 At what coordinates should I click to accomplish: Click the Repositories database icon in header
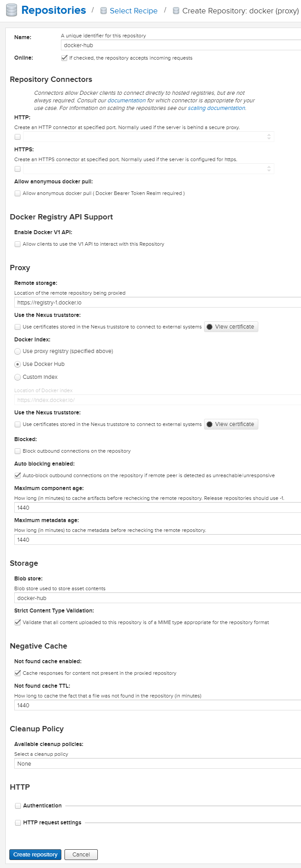(x=11, y=10)
